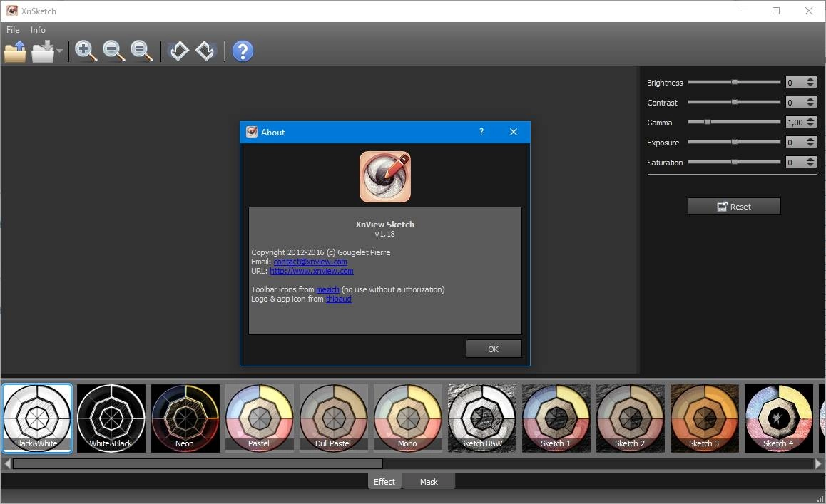
Task: Increase Brightness with stepper up arrow
Action: point(811,80)
